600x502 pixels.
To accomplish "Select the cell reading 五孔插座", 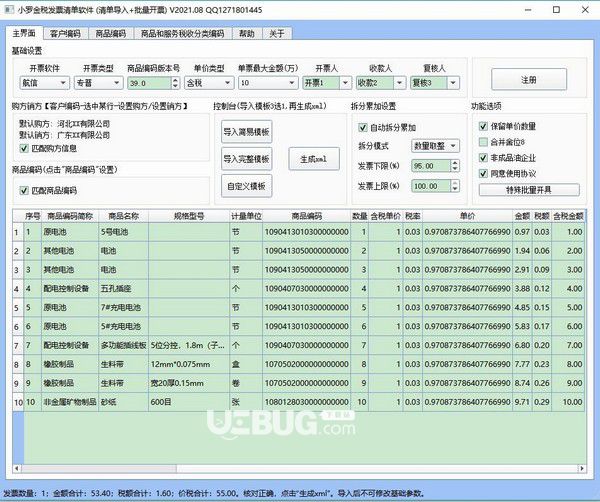I will click(124, 288).
